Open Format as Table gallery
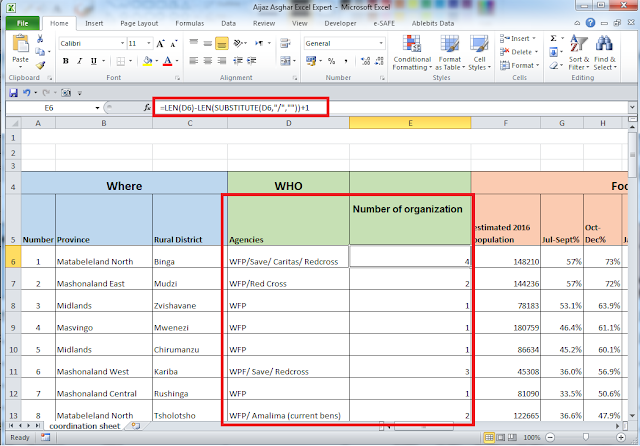 450,53
